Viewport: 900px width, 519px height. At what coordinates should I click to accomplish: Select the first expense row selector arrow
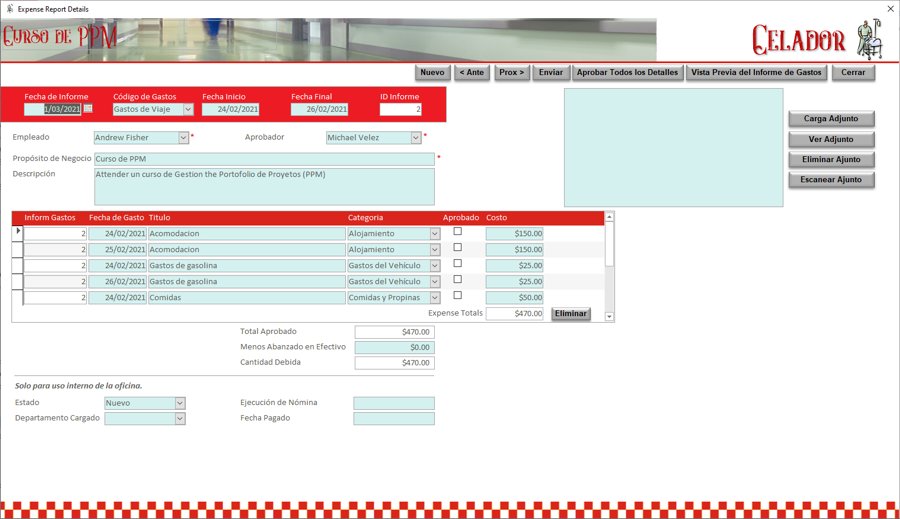pos(18,231)
